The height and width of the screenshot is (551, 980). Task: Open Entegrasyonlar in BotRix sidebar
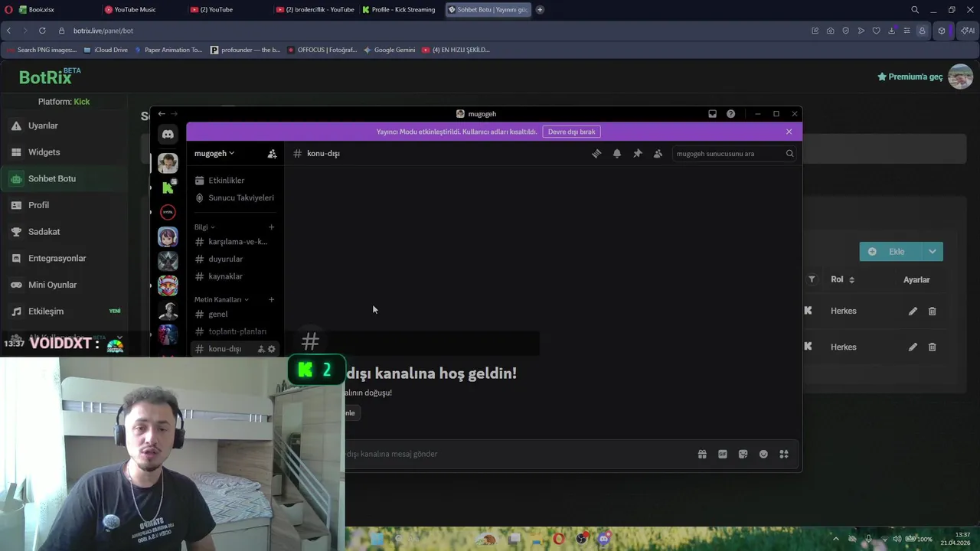click(x=63, y=258)
